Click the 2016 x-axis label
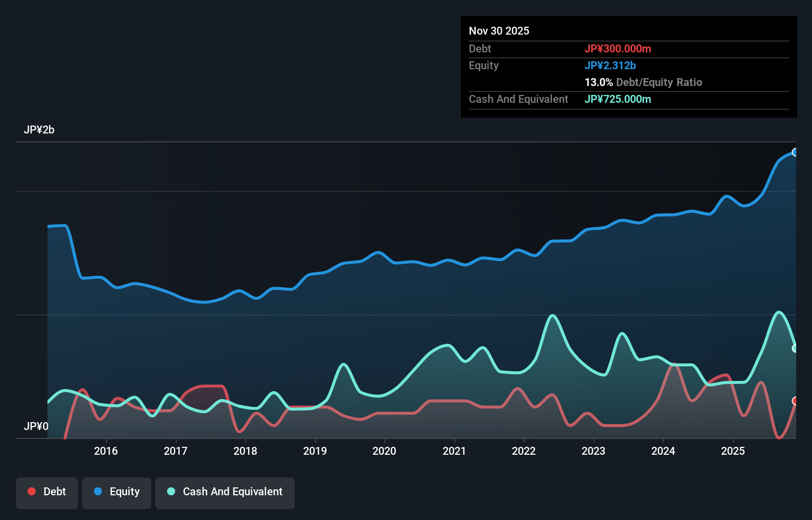812x520 pixels. point(106,451)
